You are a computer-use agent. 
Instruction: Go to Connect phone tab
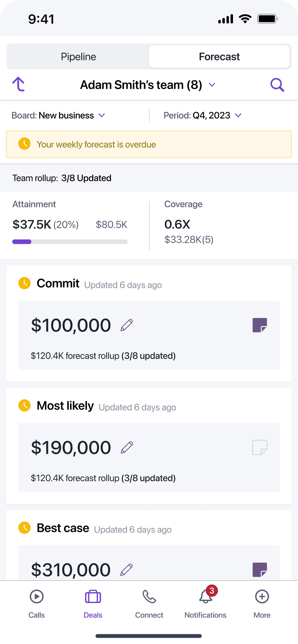pyautogui.click(x=149, y=604)
